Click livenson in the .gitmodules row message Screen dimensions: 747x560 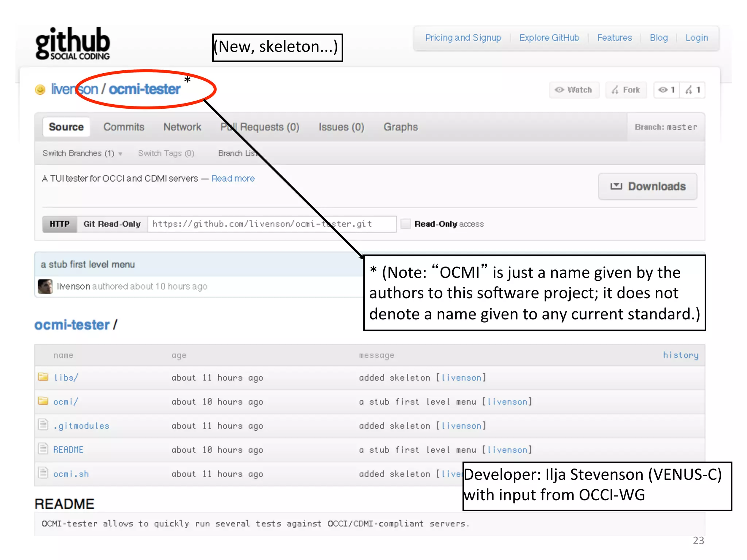(461, 426)
